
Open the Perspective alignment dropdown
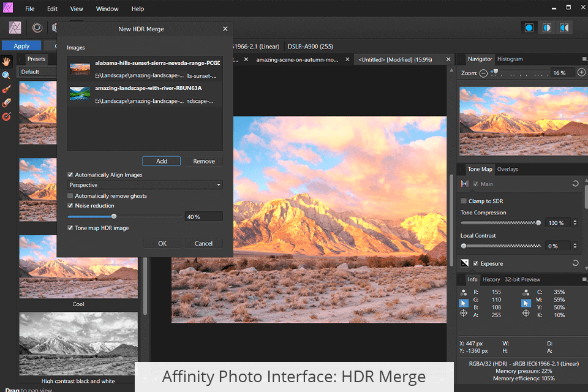click(145, 184)
